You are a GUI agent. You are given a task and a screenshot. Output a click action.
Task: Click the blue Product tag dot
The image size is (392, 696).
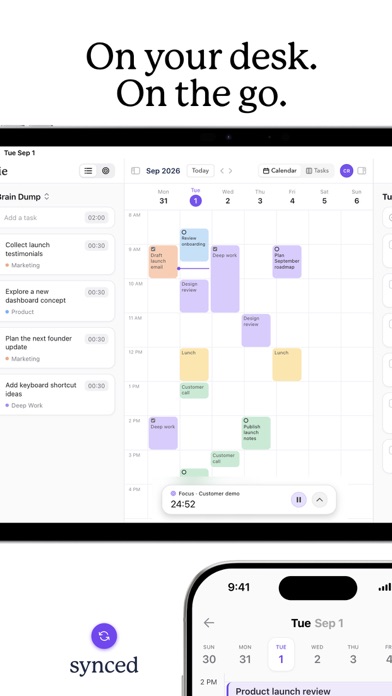click(x=7, y=312)
